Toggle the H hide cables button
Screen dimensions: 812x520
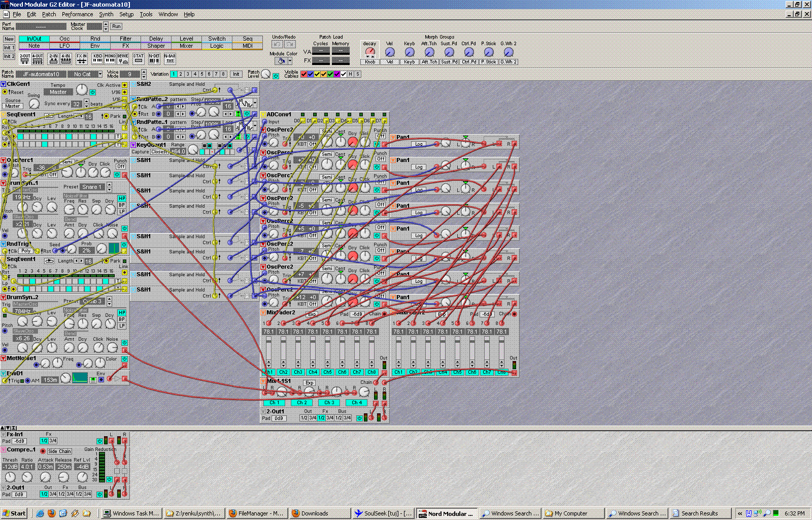pyautogui.click(x=351, y=74)
